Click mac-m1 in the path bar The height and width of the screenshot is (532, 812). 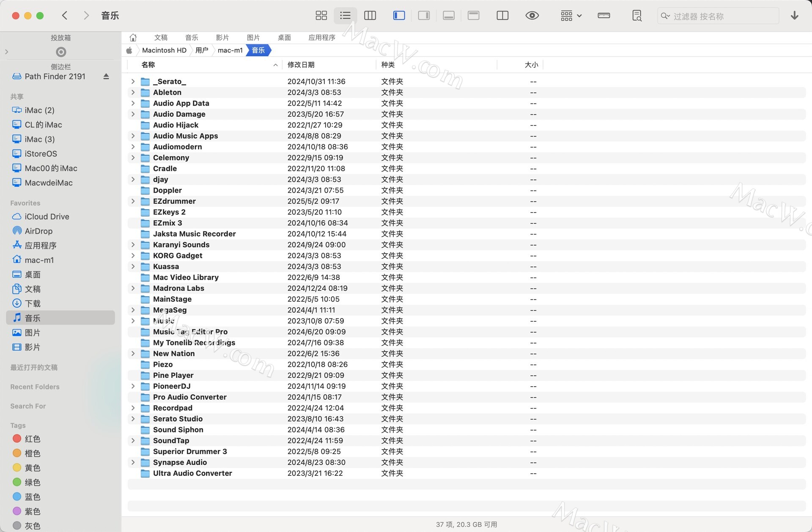(x=230, y=50)
